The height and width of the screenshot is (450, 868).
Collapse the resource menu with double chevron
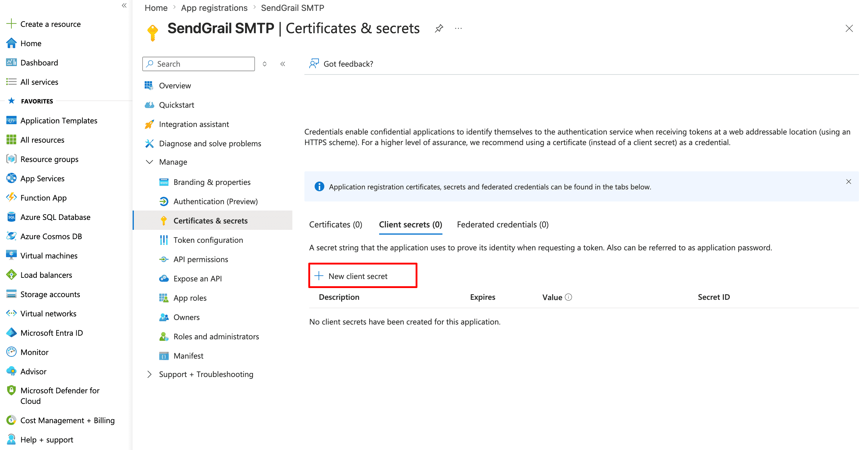coord(283,64)
